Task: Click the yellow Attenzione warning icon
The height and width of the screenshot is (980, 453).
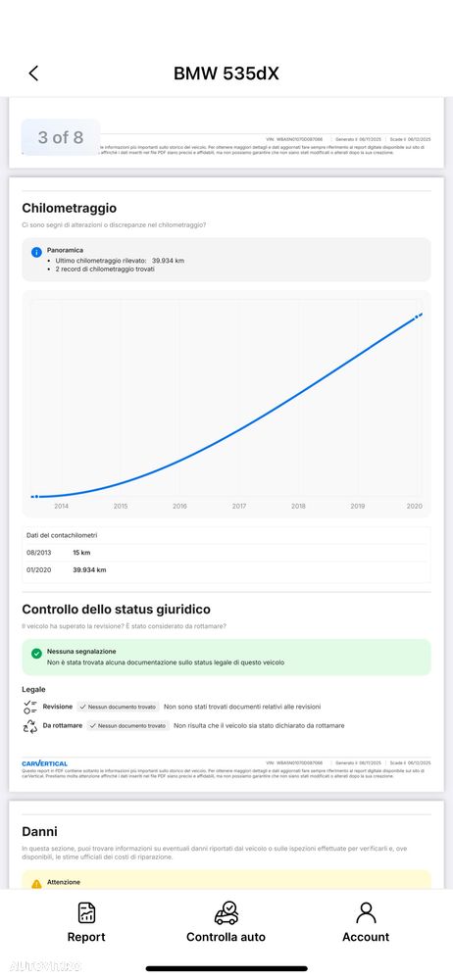Action: click(36, 884)
